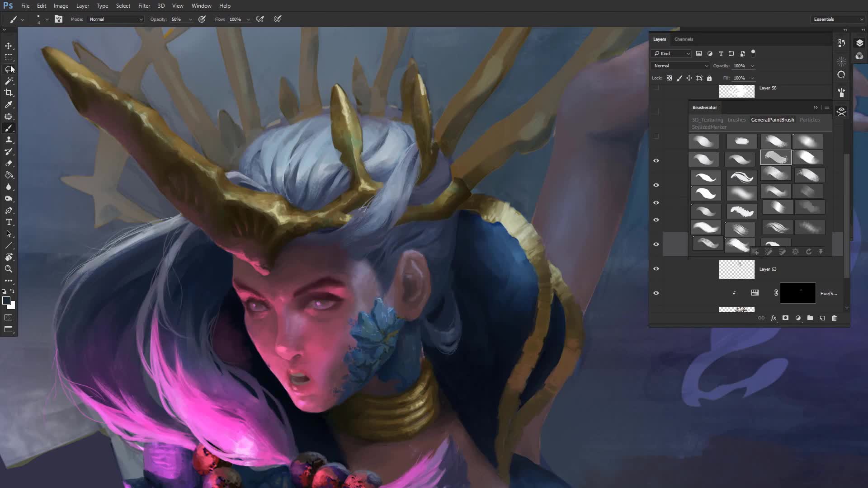Switch to the Particles brush tab
Image resolution: width=868 pixels, height=488 pixels.
809,120
